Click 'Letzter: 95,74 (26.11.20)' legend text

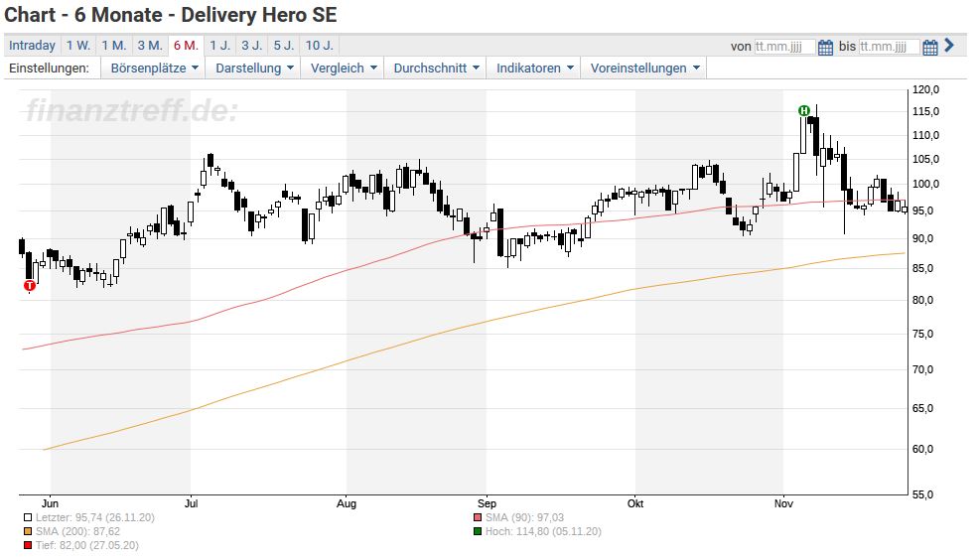pos(94,517)
